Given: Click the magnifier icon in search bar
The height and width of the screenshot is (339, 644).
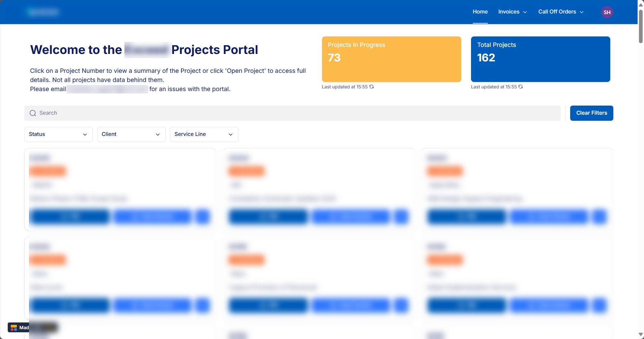Looking at the screenshot, I should click(33, 113).
